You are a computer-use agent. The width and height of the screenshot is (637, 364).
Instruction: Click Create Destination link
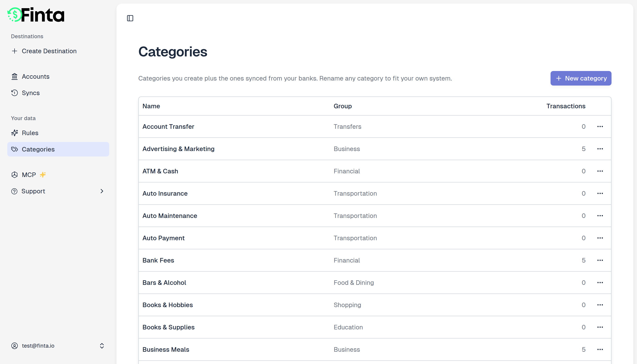[x=58, y=51]
